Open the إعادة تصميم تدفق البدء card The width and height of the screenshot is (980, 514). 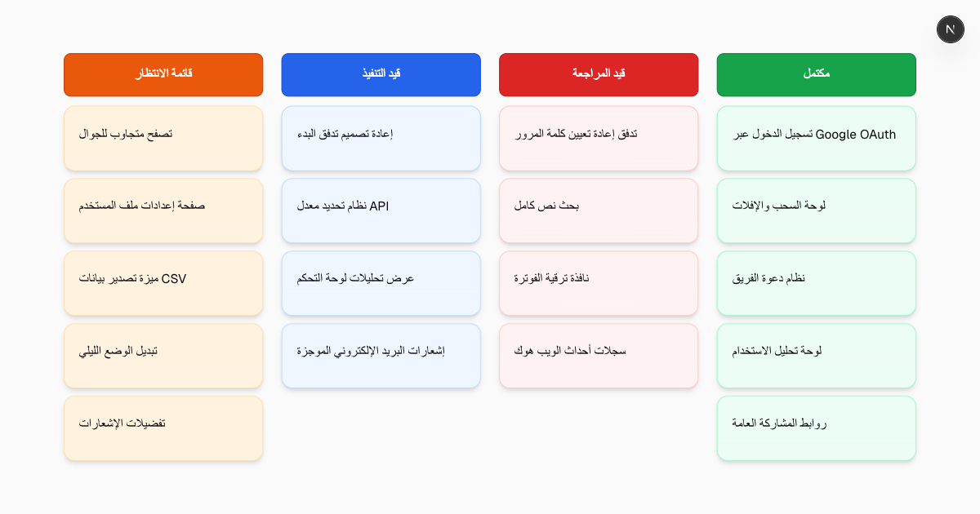click(381, 138)
